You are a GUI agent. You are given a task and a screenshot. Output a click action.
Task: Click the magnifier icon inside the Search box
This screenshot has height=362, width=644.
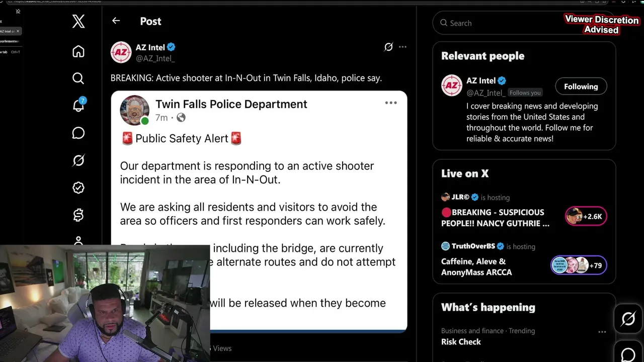444,23
